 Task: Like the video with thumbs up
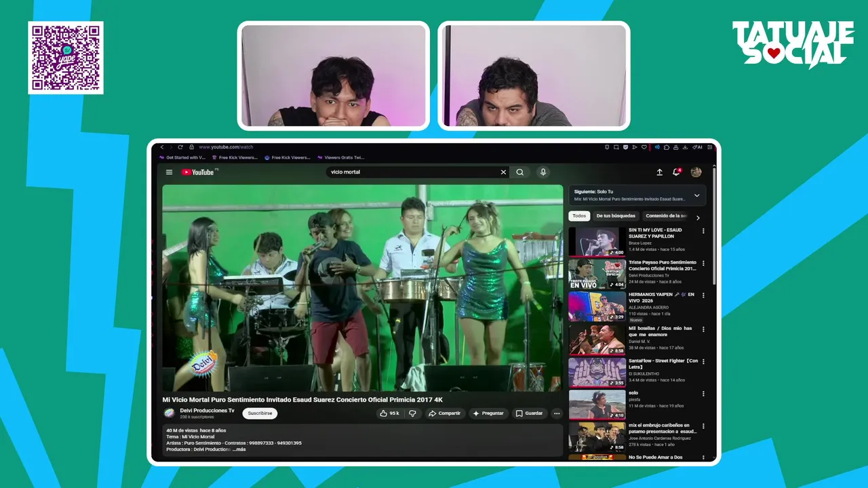(x=389, y=413)
